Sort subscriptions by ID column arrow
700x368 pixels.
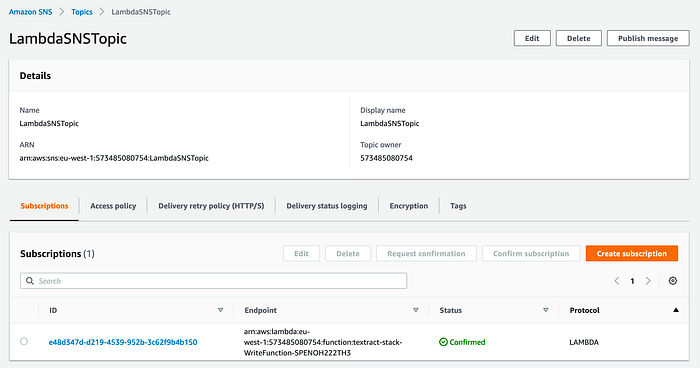tap(221, 310)
